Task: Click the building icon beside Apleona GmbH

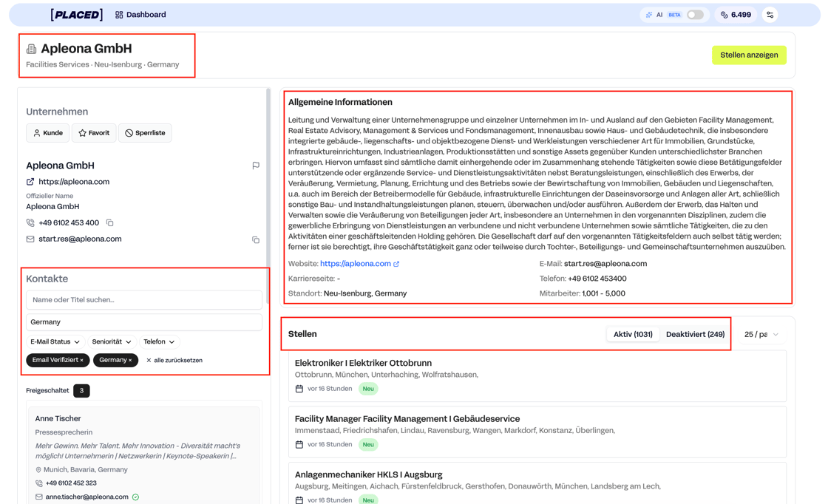Action: pyautogui.click(x=32, y=49)
